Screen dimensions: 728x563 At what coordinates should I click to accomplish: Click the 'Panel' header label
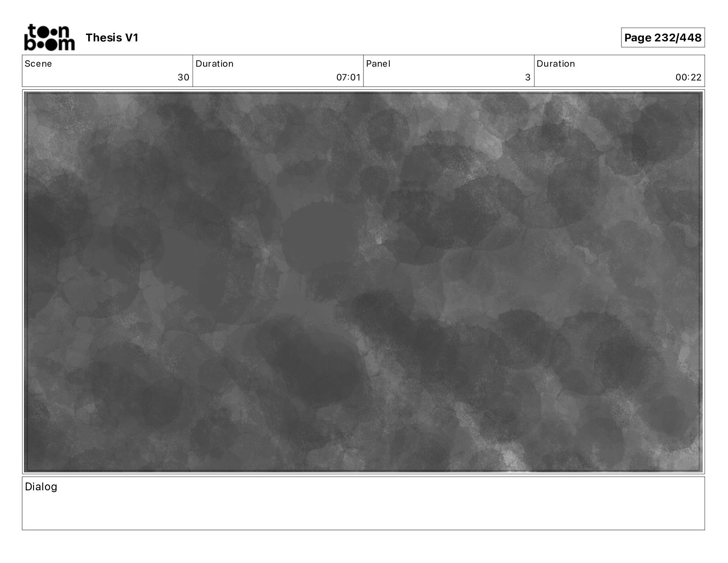pyautogui.click(x=378, y=64)
